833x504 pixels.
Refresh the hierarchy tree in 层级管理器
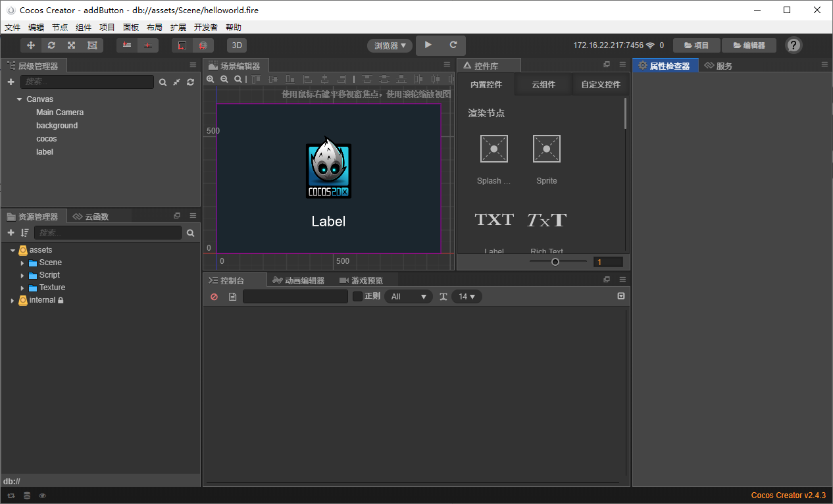coord(190,82)
